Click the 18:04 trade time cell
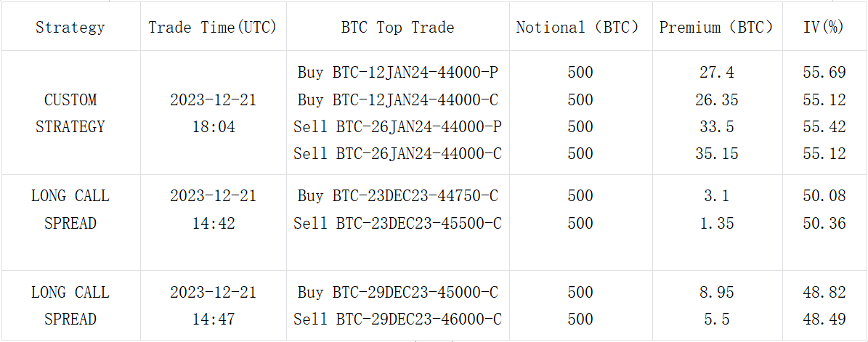The width and height of the screenshot is (868, 342). pyautogui.click(x=213, y=127)
